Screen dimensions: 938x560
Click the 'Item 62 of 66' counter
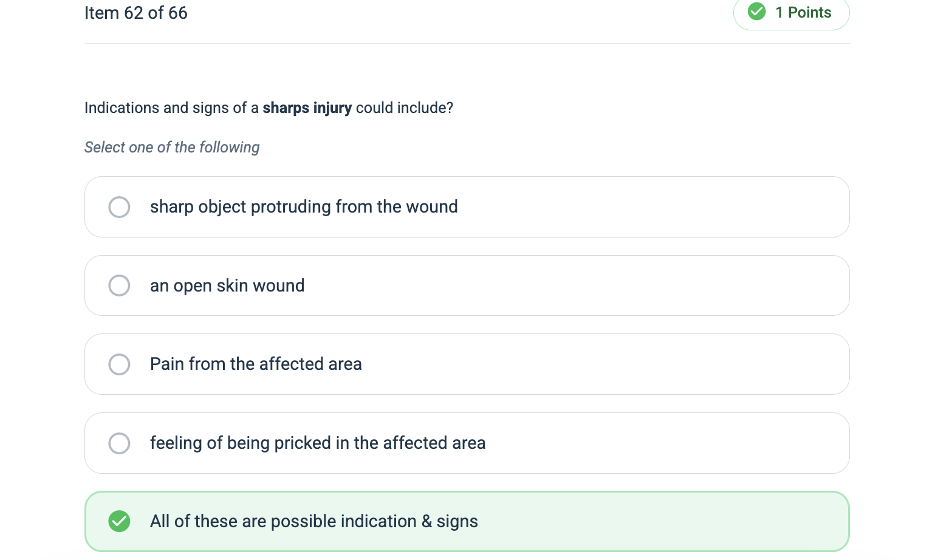click(136, 13)
